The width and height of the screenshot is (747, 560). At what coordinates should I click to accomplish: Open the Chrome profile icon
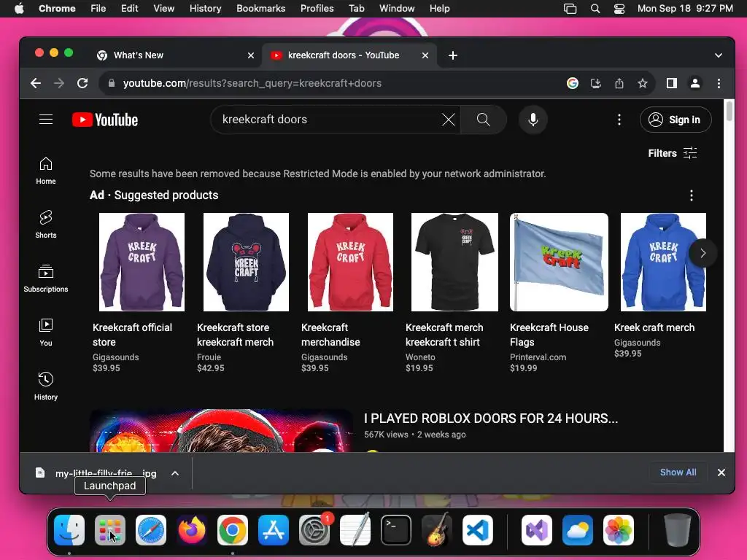(x=695, y=83)
